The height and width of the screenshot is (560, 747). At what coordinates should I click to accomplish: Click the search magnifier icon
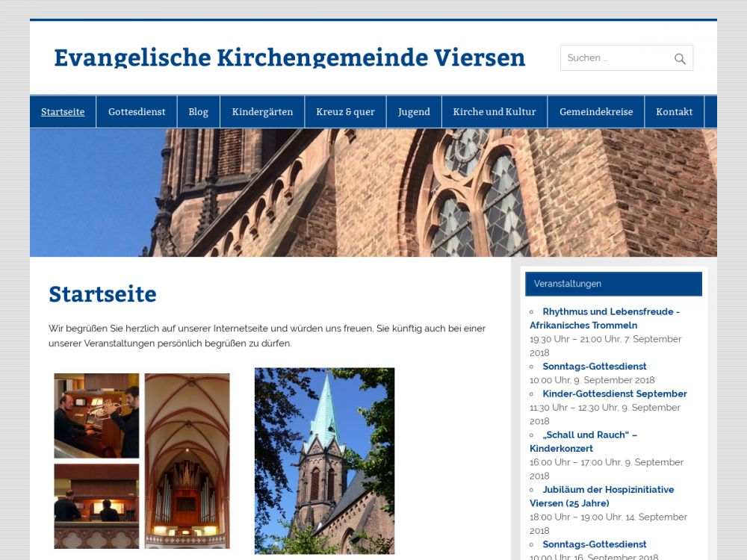[679, 58]
